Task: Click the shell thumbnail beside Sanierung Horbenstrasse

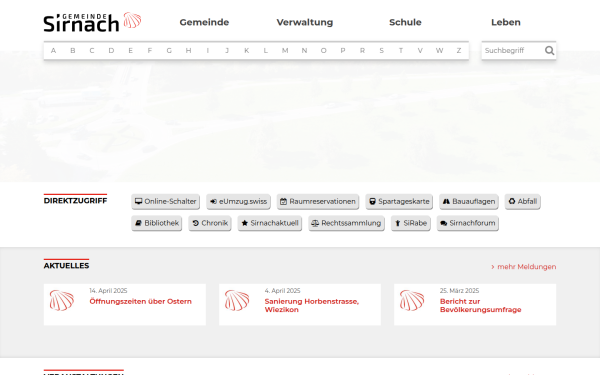Action: click(x=237, y=300)
